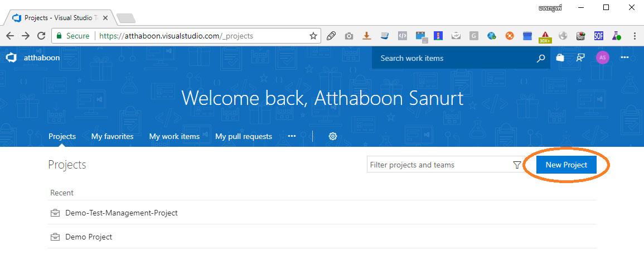Click the filter funnel icon
The image size is (644, 254).
click(517, 165)
